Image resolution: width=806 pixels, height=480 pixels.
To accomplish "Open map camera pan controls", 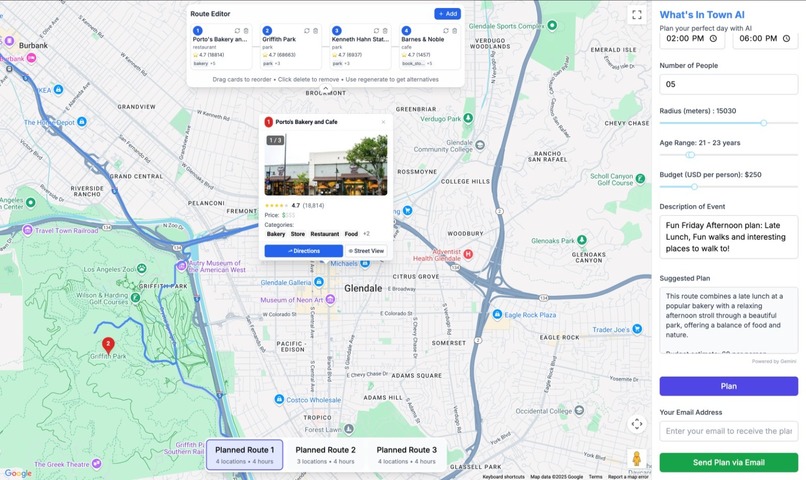I will [x=637, y=424].
